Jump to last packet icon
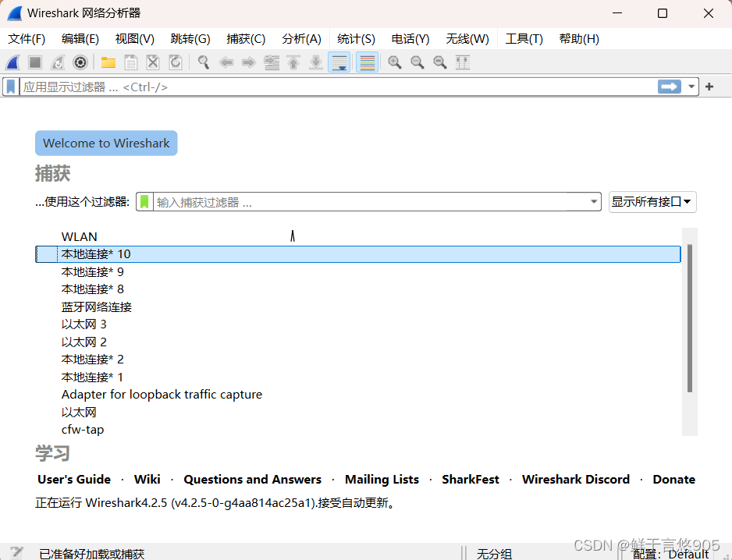Image resolution: width=732 pixels, height=560 pixels. tap(316, 62)
